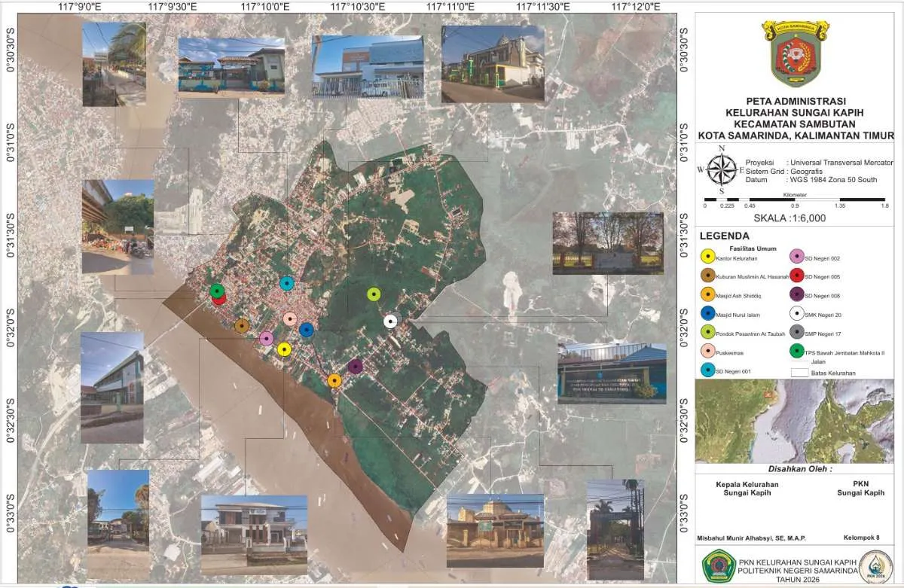Click the dark purple SD Negeri 008 map marker

[x=356, y=366]
